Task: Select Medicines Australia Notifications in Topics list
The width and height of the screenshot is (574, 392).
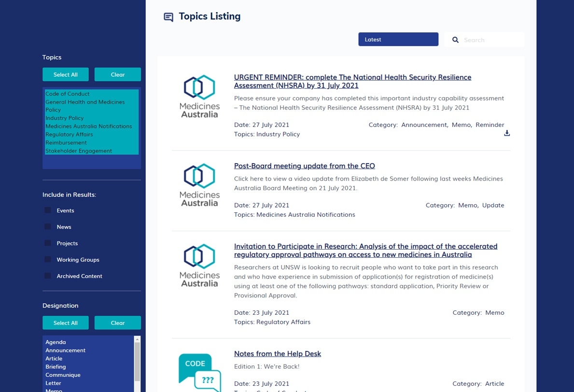Action: [92, 126]
